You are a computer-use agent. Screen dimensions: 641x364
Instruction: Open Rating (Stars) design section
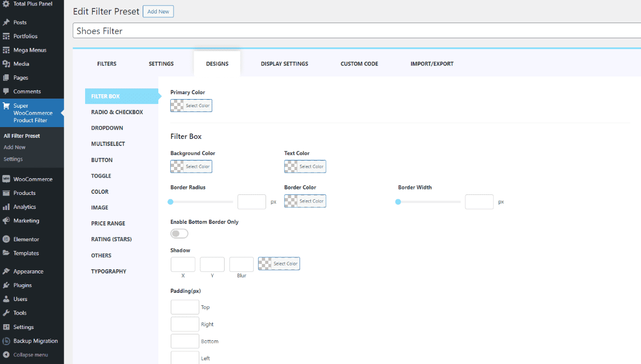tap(111, 240)
